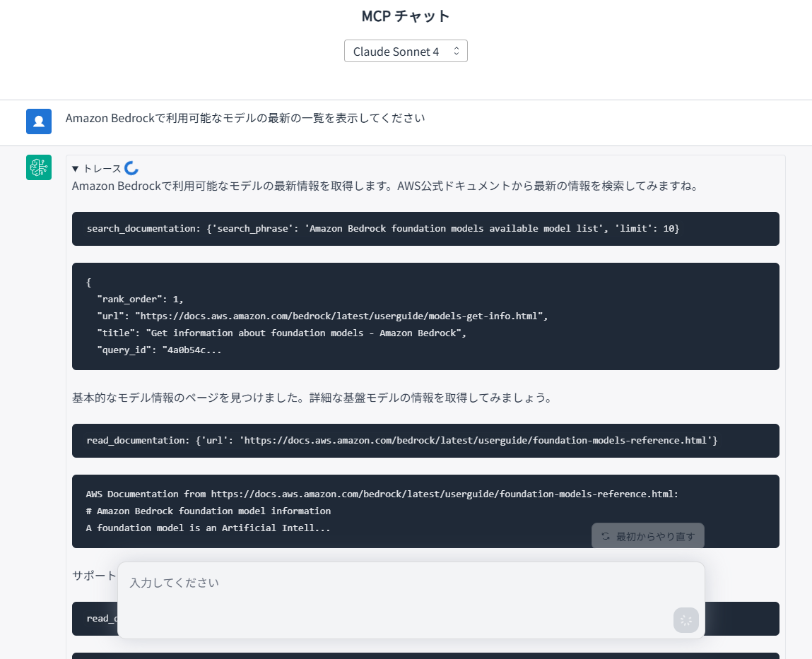Click the send button with the loading spinner

(x=686, y=620)
